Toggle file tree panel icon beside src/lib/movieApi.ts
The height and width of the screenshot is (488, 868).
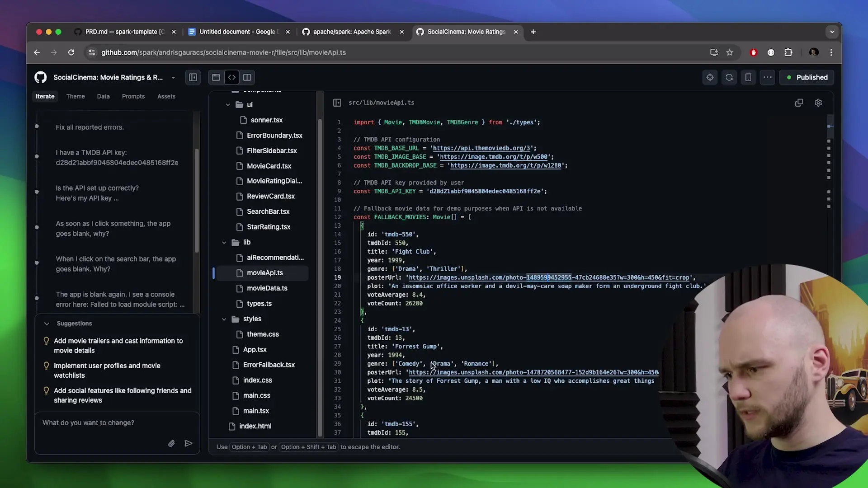(x=337, y=103)
